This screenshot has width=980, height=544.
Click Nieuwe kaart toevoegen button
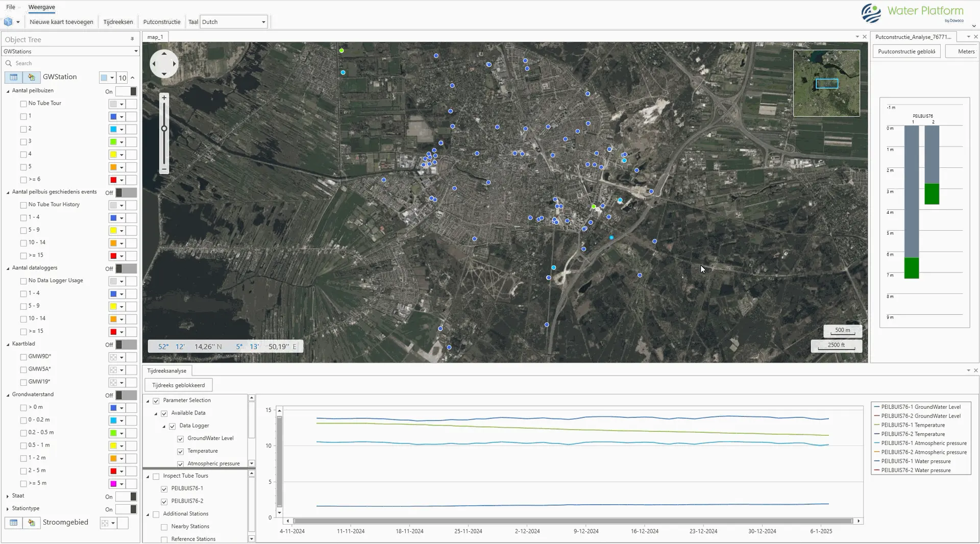(61, 22)
